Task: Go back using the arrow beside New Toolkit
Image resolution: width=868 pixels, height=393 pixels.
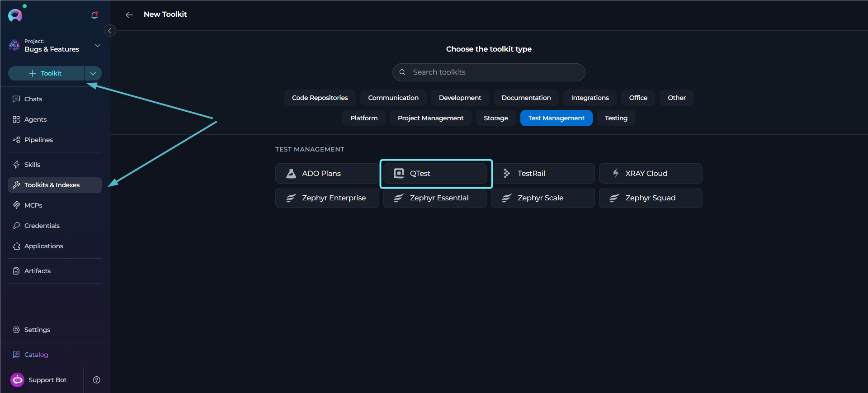Action: 129,15
